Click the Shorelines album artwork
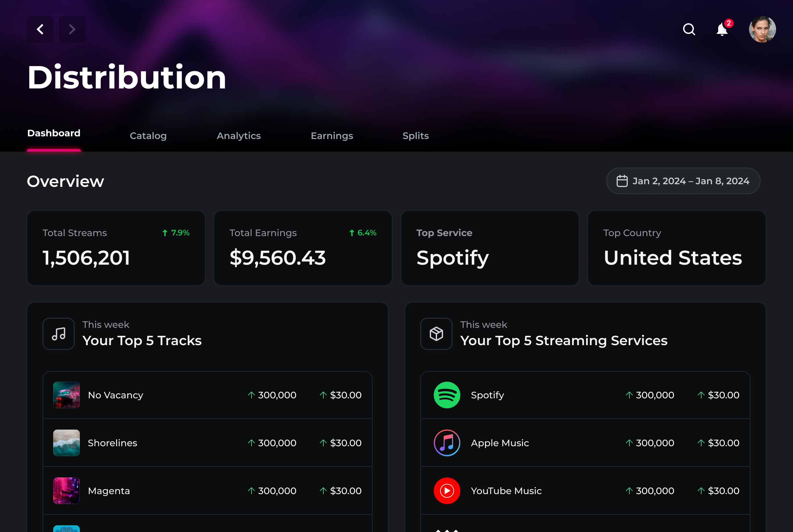 coord(67,443)
